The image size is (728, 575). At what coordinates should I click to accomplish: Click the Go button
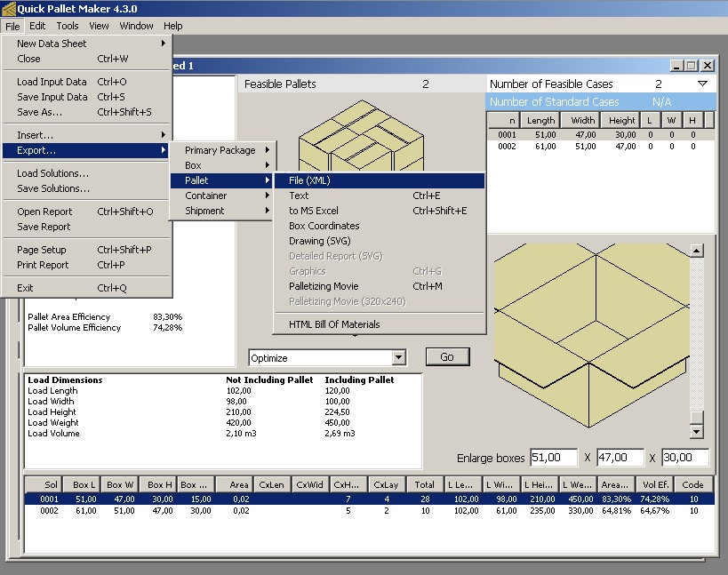pyautogui.click(x=448, y=357)
